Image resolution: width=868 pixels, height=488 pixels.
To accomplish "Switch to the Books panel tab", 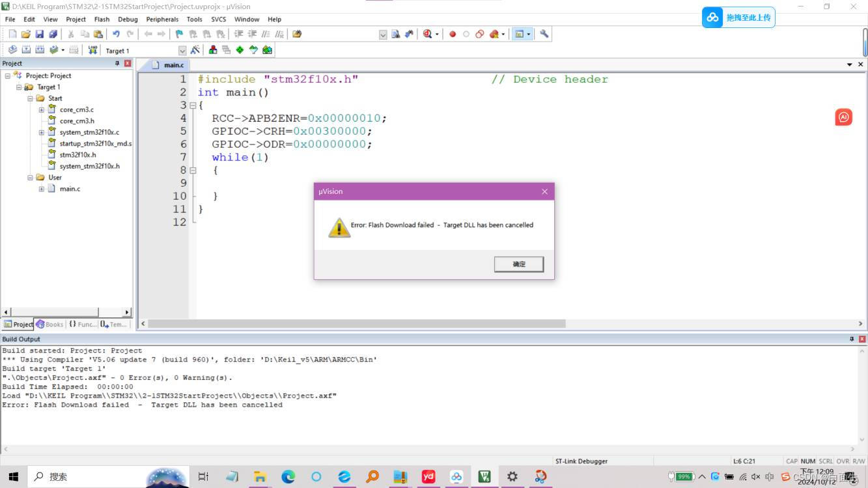I will point(50,324).
